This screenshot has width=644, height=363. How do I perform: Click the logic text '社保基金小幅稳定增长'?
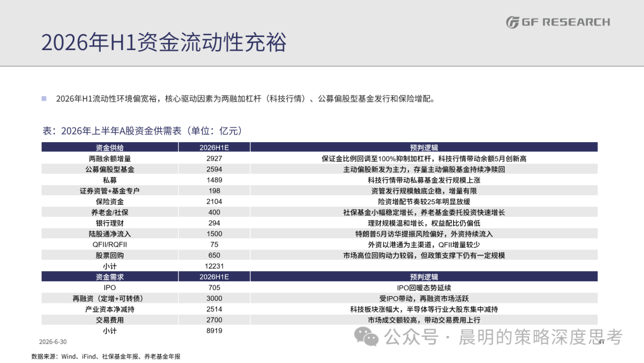click(x=378, y=212)
